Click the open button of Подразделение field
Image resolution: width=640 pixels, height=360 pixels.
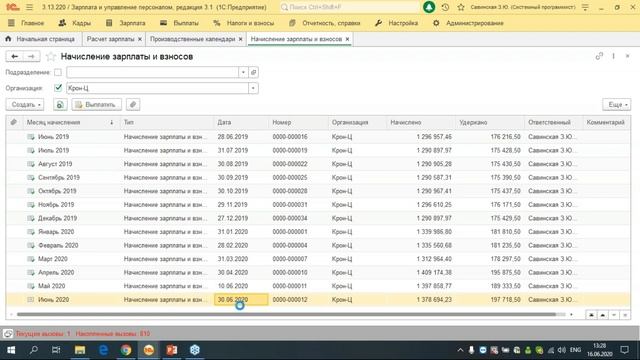click(x=253, y=72)
